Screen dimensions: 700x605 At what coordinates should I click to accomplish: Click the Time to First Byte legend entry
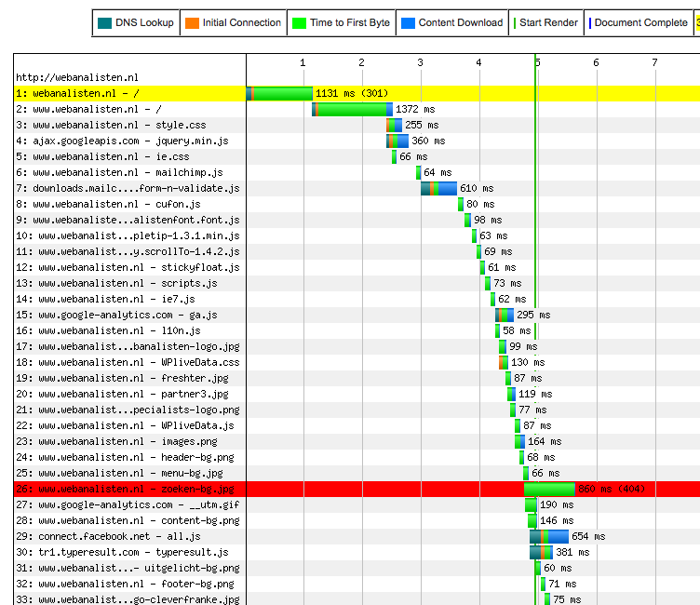[341, 23]
